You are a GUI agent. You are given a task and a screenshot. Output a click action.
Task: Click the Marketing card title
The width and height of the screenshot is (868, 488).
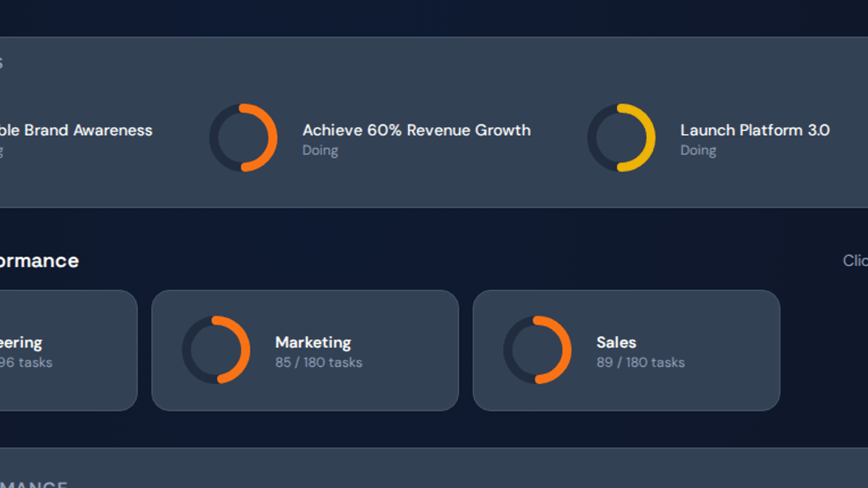click(313, 342)
